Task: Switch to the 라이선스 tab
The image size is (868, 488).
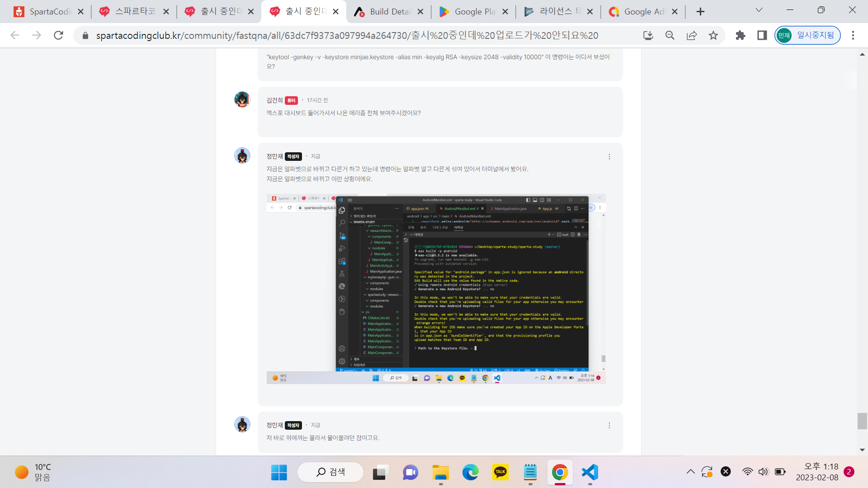Action: pyautogui.click(x=559, y=12)
